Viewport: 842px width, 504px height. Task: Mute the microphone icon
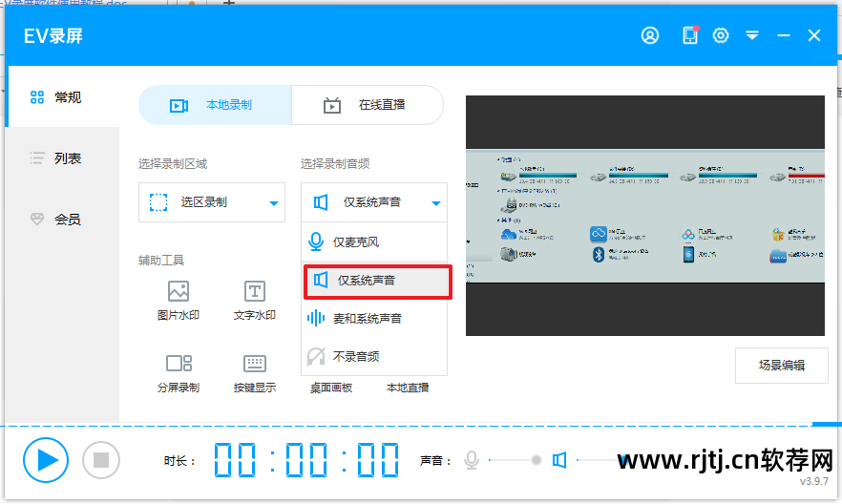tap(472, 460)
